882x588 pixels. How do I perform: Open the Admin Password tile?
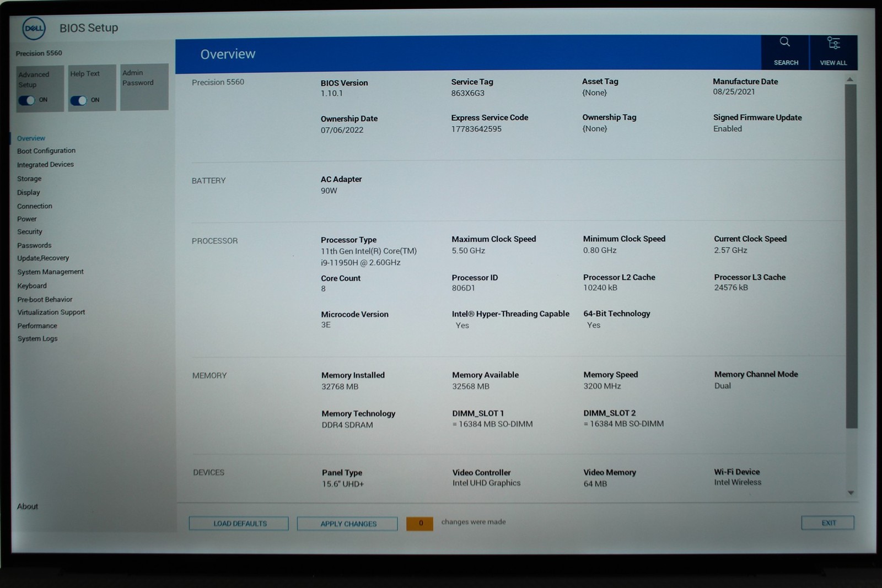point(144,87)
